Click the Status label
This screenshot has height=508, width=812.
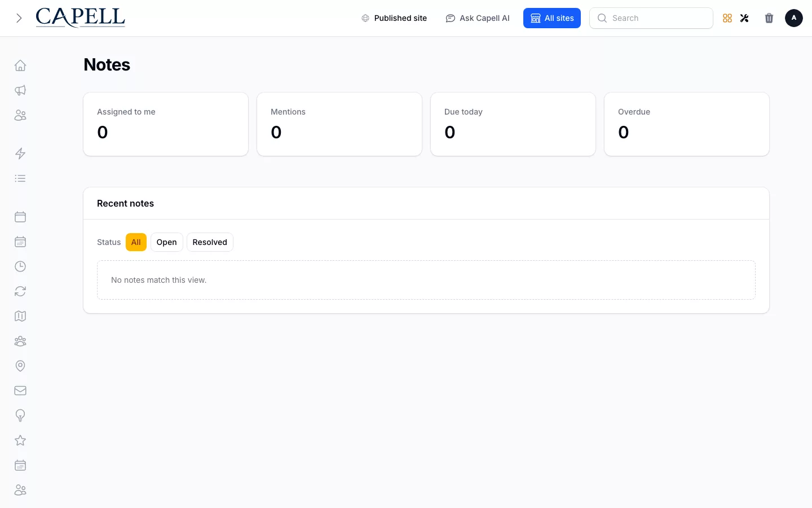click(109, 242)
